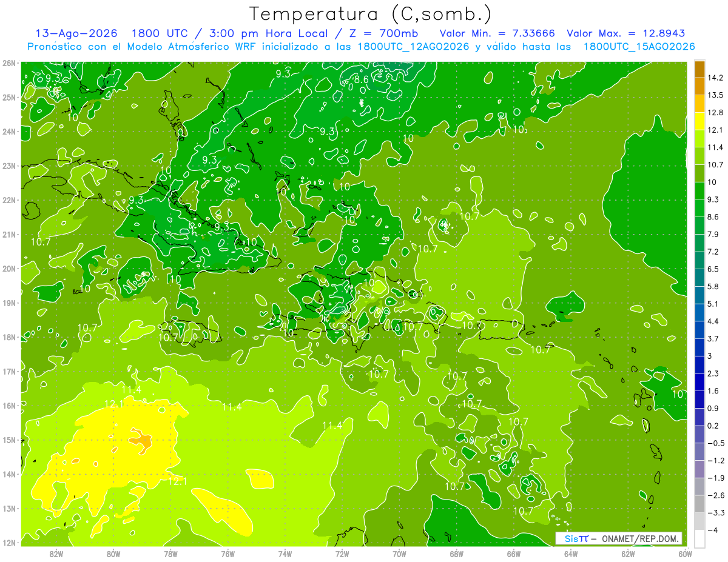Screen dimensions: 728x562
Task: Click the legend value 5.1
Action: tap(713, 304)
